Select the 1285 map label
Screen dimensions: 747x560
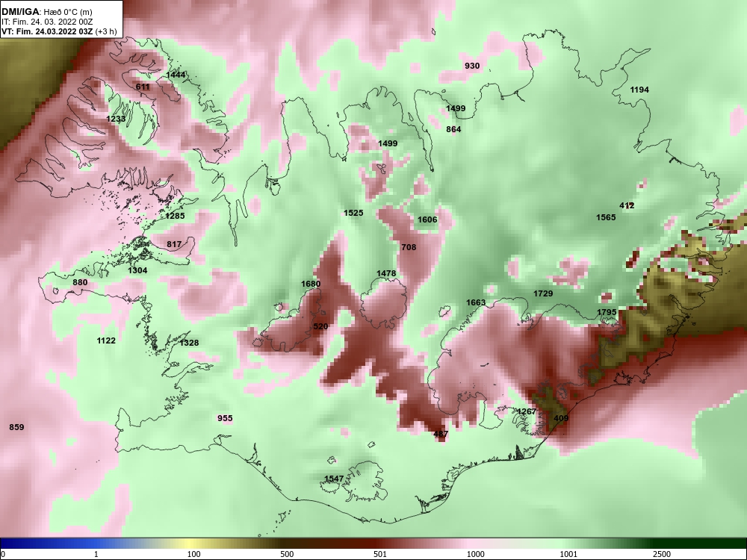tap(175, 217)
